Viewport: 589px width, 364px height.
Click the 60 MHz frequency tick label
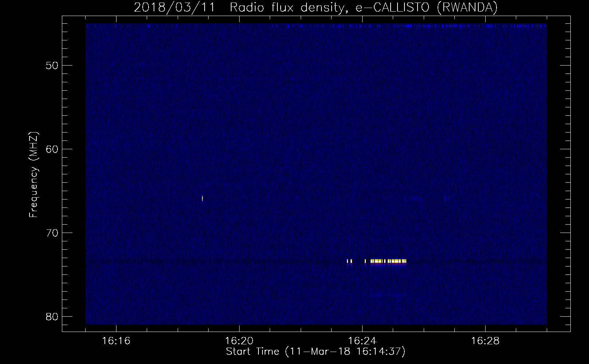[51, 149]
